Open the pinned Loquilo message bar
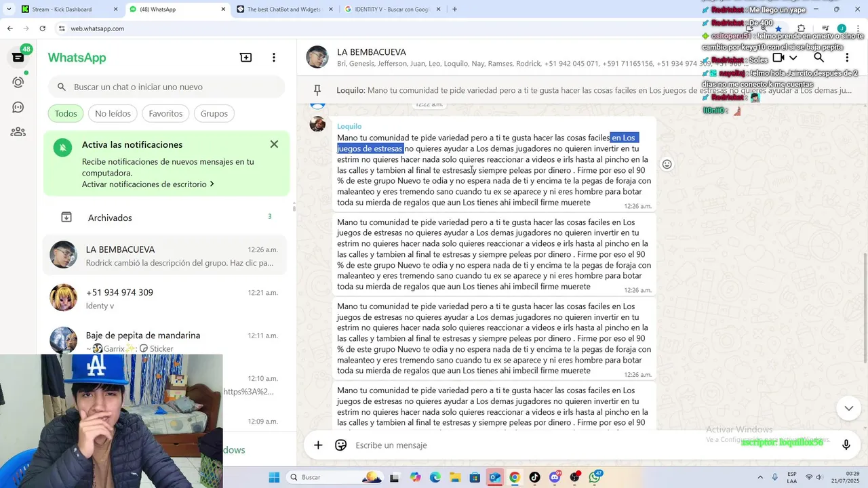Image resolution: width=868 pixels, height=488 pixels. pos(582,90)
